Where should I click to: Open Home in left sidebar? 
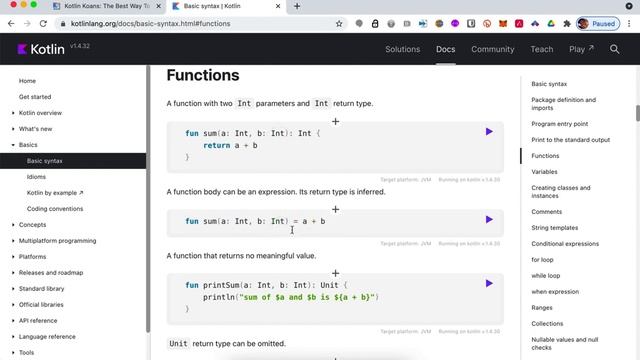coord(27,81)
